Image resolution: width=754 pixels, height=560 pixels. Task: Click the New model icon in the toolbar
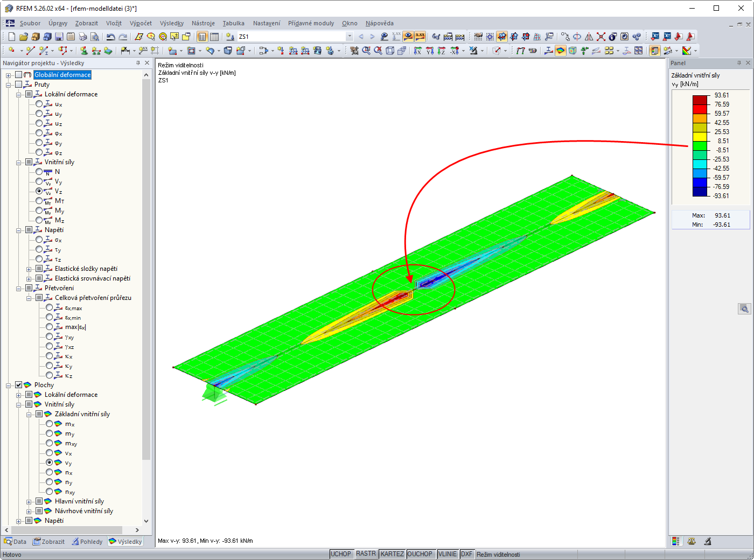(12, 37)
